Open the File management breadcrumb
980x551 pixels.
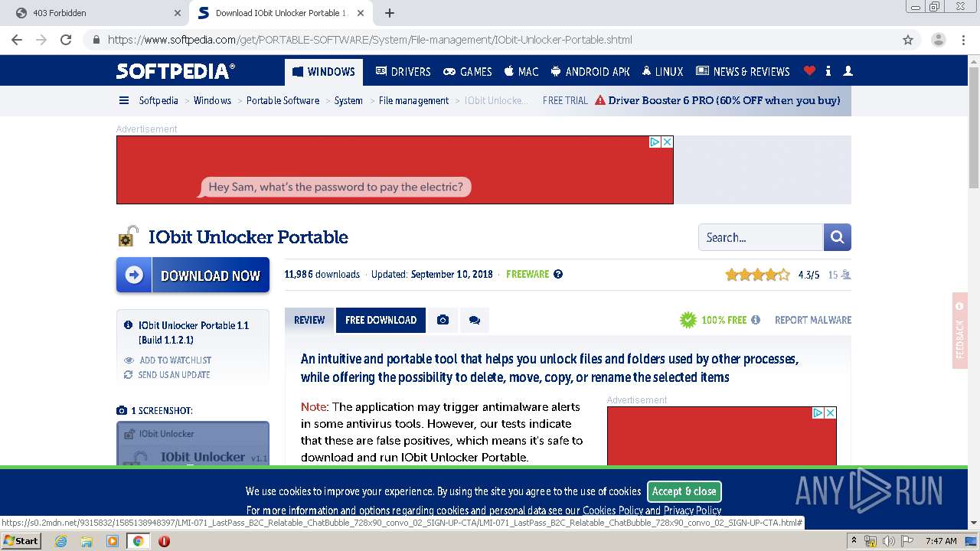pyautogui.click(x=413, y=100)
